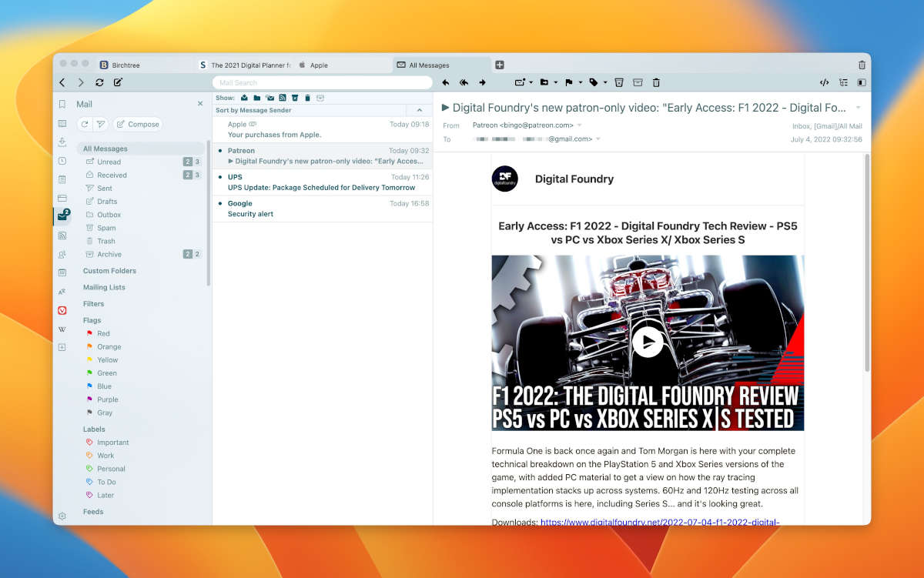Open the Contacts panel icon
924x578 pixels.
(62, 254)
